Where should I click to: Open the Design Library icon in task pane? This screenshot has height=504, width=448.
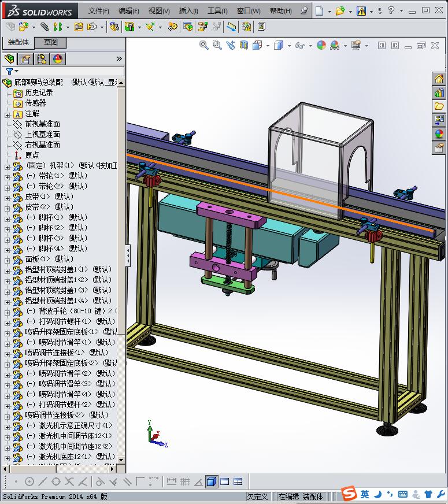(439, 92)
